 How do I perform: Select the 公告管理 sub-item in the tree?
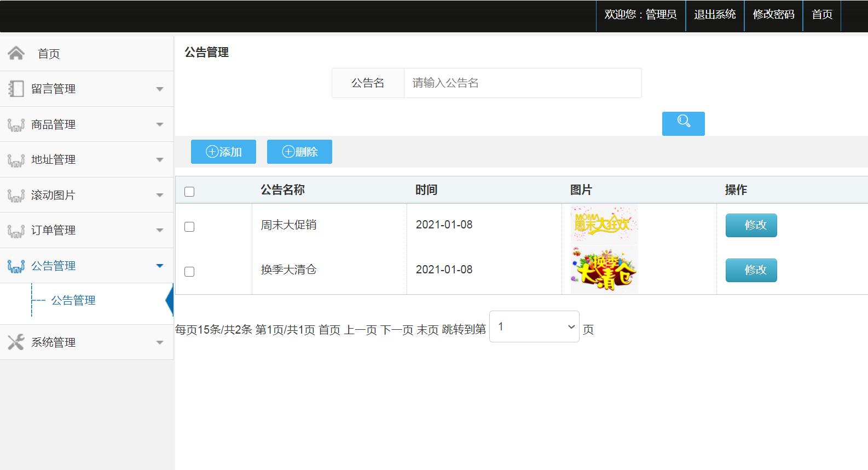tap(73, 300)
